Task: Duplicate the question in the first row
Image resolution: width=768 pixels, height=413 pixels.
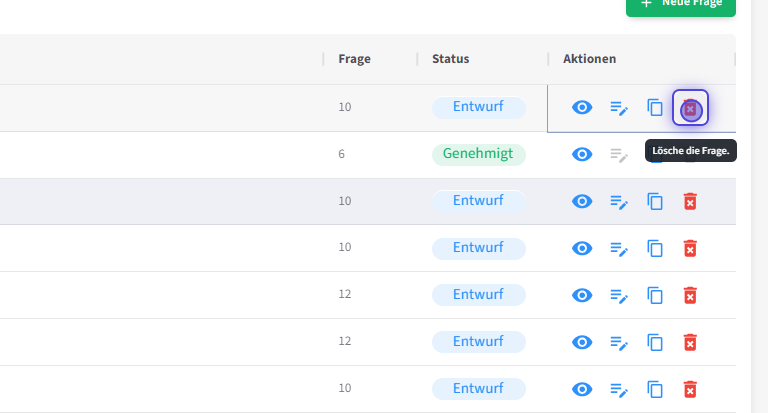Action: (x=655, y=108)
